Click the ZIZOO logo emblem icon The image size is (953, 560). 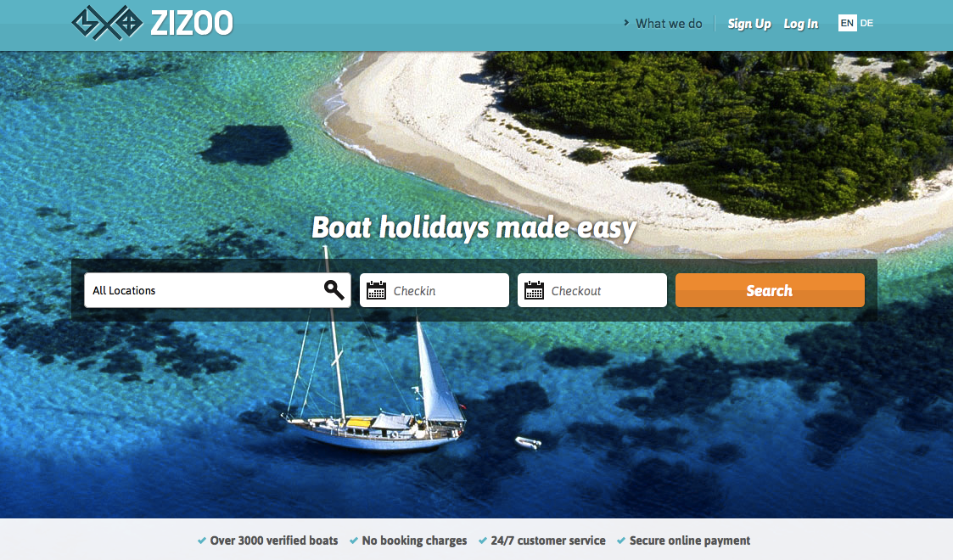107,23
